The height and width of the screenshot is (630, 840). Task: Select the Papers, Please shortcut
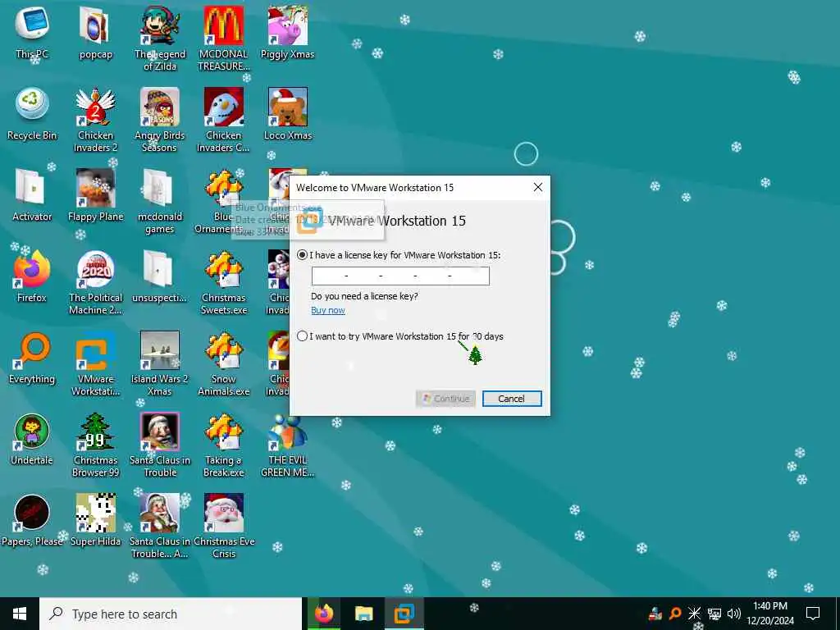[x=32, y=522]
